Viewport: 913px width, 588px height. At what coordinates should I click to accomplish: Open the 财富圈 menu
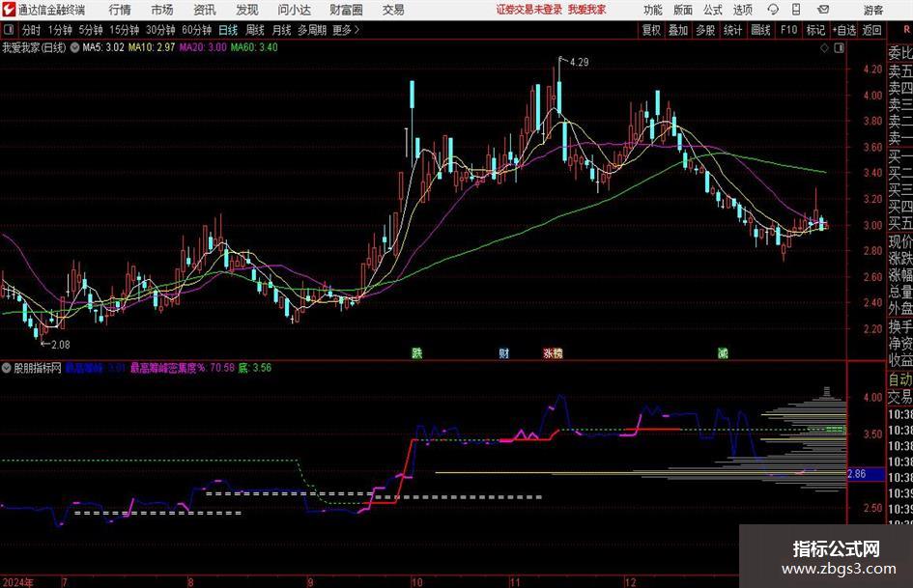click(346, 10)
